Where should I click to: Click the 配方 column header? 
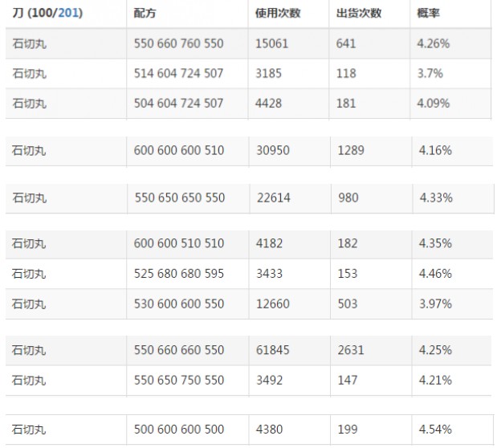pyautogui.click(x=145, y=14)
